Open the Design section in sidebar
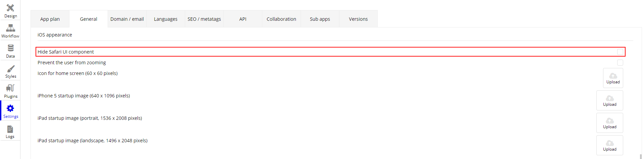Image resolution: width=644 pixels, height=159 pixels. click(x=10, y=10)
